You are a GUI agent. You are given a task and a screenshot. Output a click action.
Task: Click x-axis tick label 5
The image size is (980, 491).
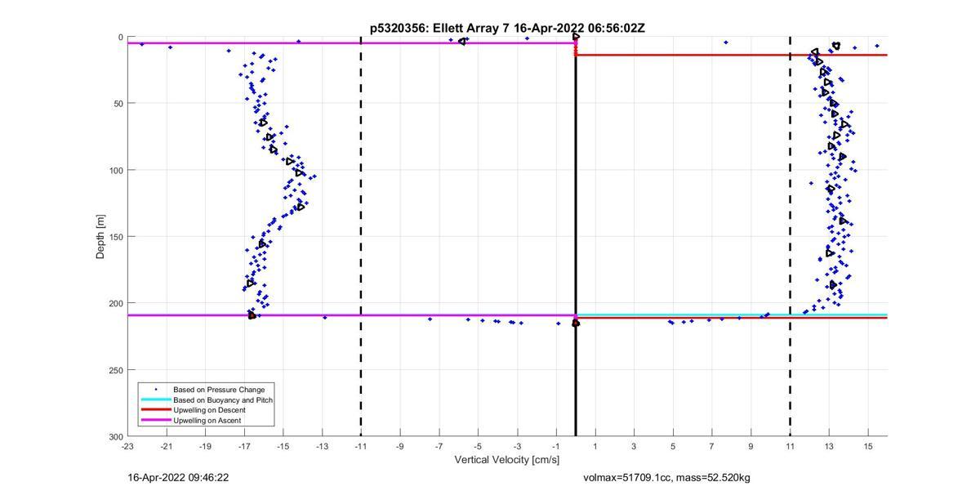pyautogui.click(x=673, y=446)
